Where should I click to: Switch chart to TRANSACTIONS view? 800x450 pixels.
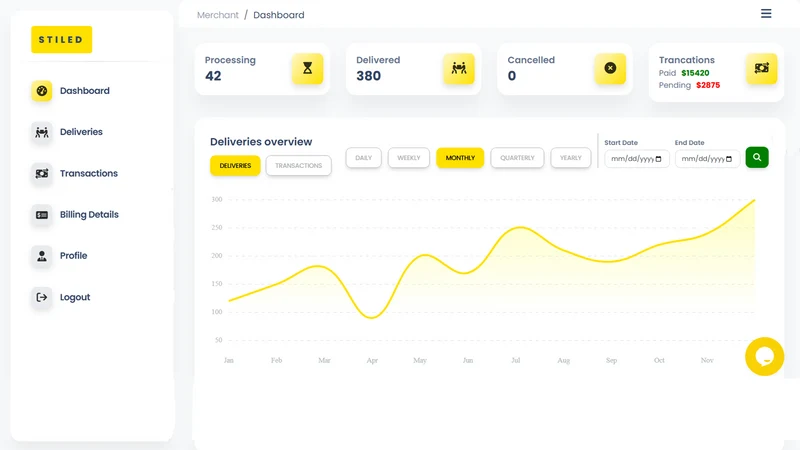[298, 166]
